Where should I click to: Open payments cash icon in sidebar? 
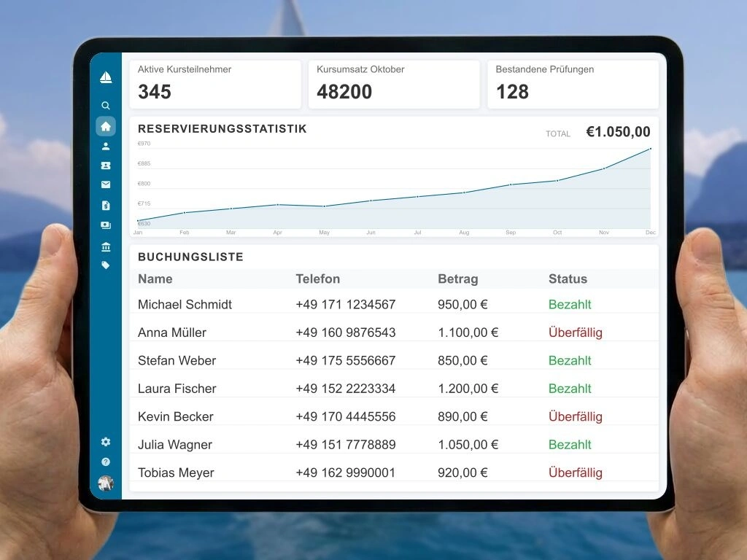pyautogui.click(x=106, y=225)
